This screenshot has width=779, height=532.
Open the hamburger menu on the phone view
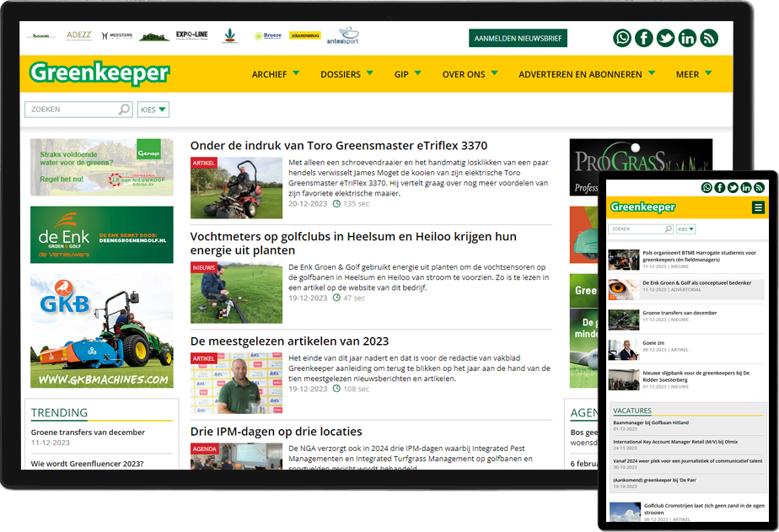pyautogui.click(x=759, y=207)
